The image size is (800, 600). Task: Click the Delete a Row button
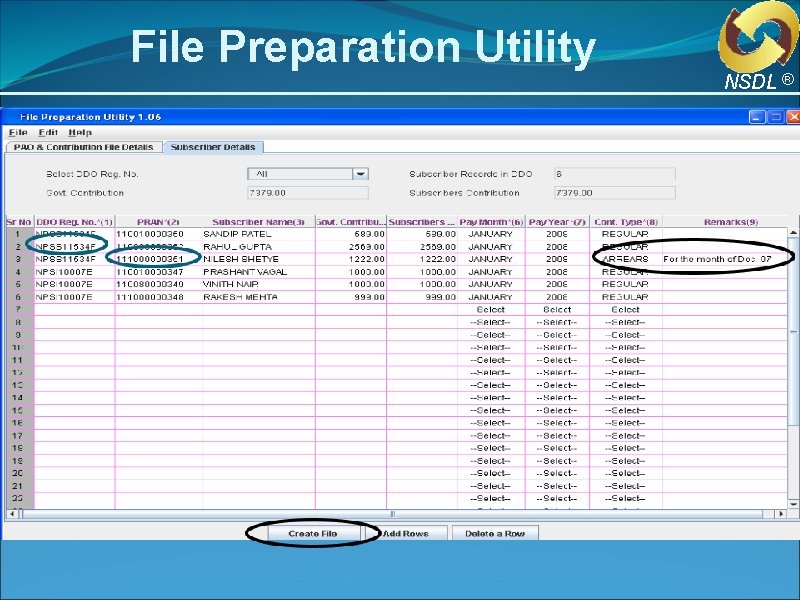pos(495,534)
